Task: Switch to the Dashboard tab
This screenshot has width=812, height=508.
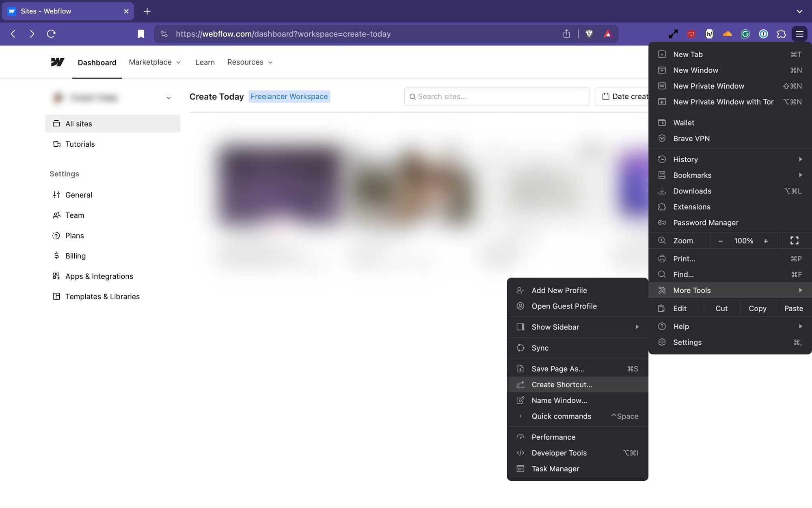Action: coord(97,62)
